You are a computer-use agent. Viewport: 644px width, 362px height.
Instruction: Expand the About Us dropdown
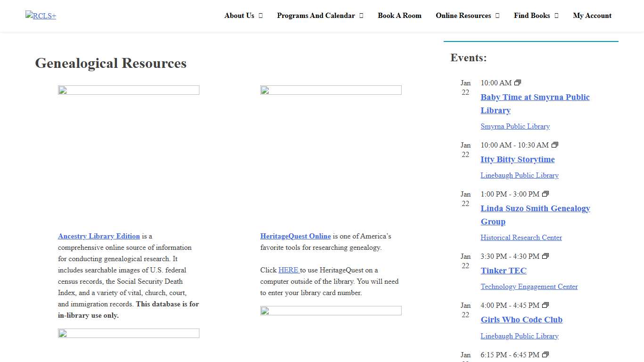pyautogui.click(x=243, y=16)
